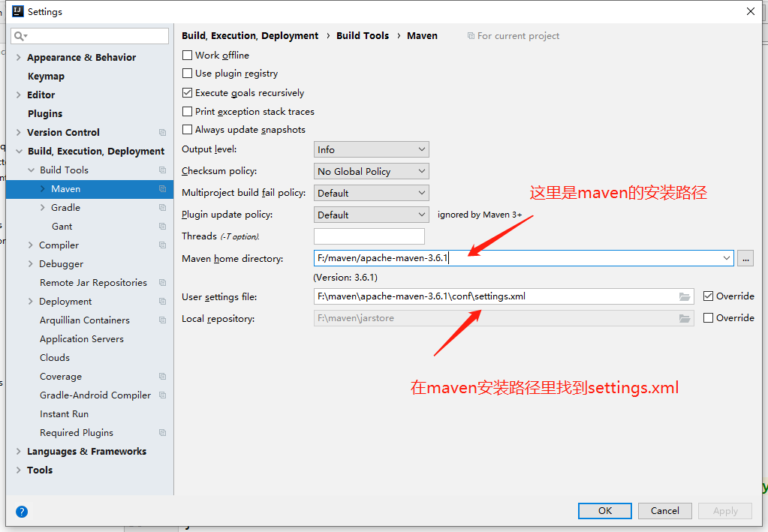
Task: Click browse button for Maven home directory
Action: (x=745, y=258)
